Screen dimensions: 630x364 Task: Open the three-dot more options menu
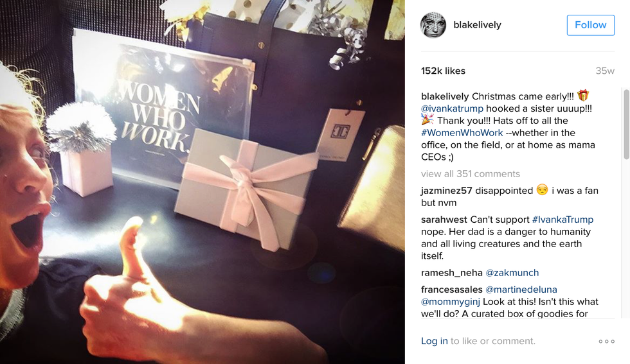[x=606, y=342]
